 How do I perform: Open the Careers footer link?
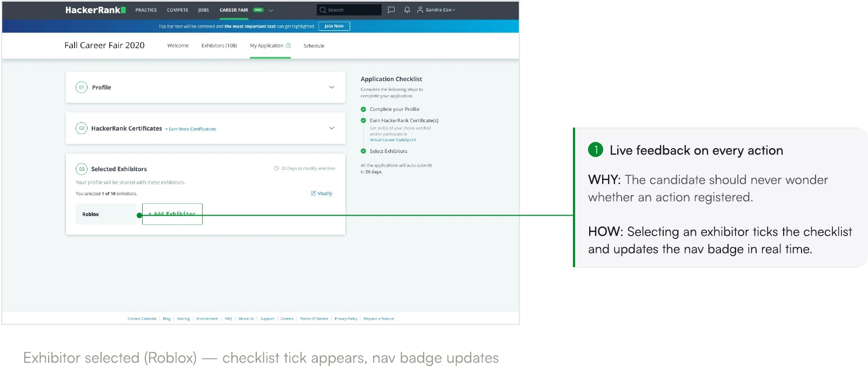(287, 318)
